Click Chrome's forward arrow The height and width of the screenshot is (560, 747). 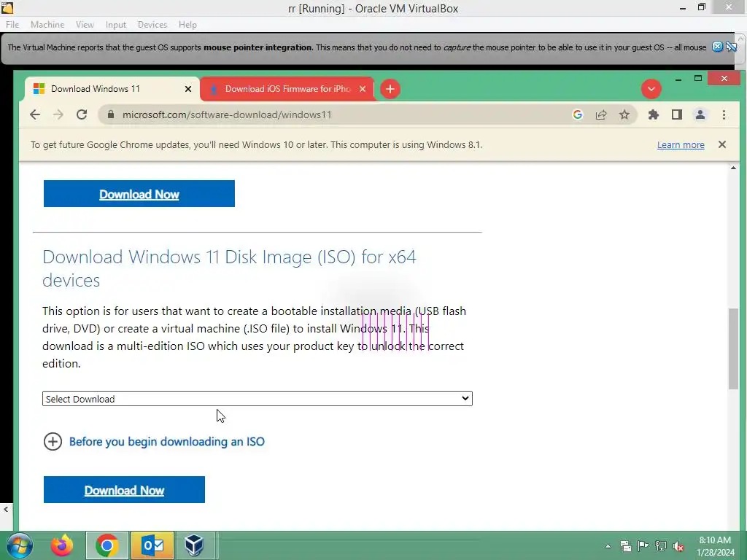tap(58, 114)
